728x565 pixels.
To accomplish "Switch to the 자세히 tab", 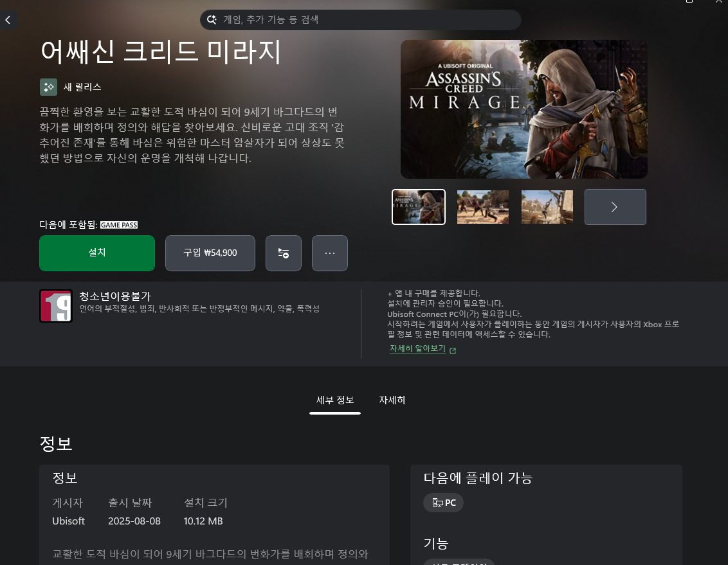I will (392, 400).
